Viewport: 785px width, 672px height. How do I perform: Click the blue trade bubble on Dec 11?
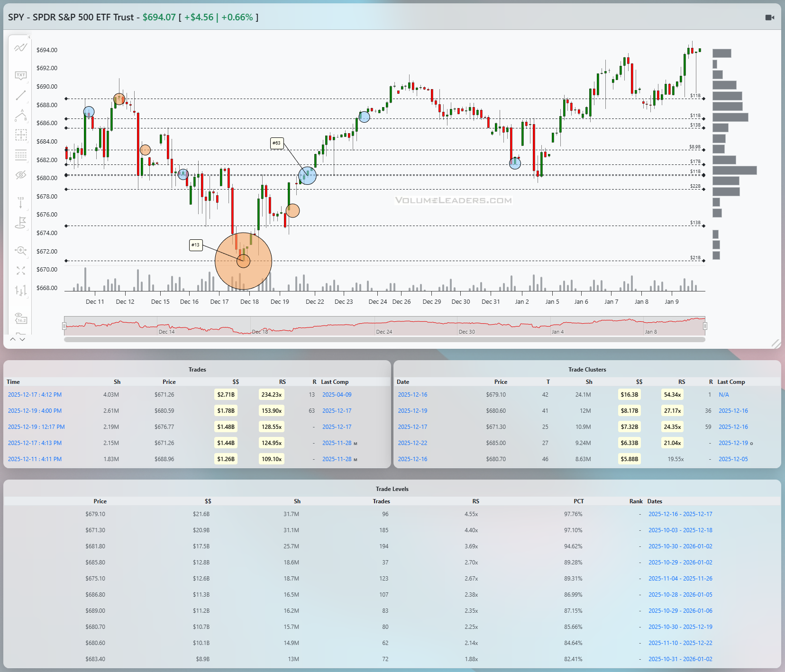coord(89,112)
